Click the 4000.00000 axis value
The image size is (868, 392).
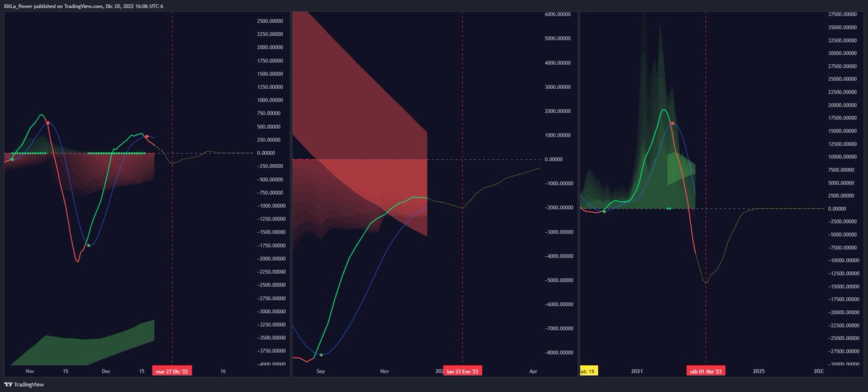(x=559, y=63)
